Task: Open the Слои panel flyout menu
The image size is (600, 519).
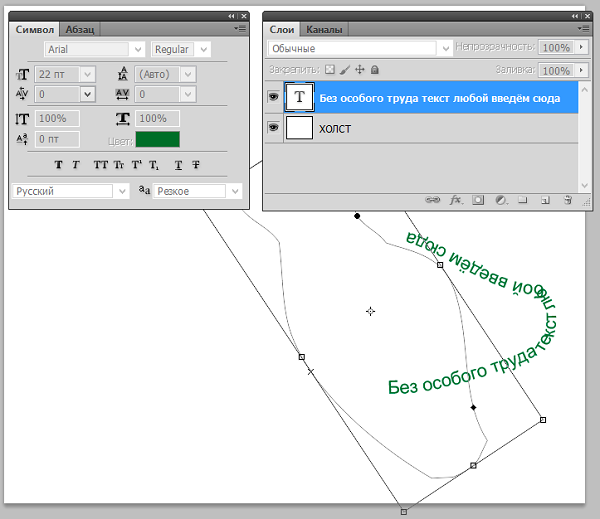Action: click(584, 29)
